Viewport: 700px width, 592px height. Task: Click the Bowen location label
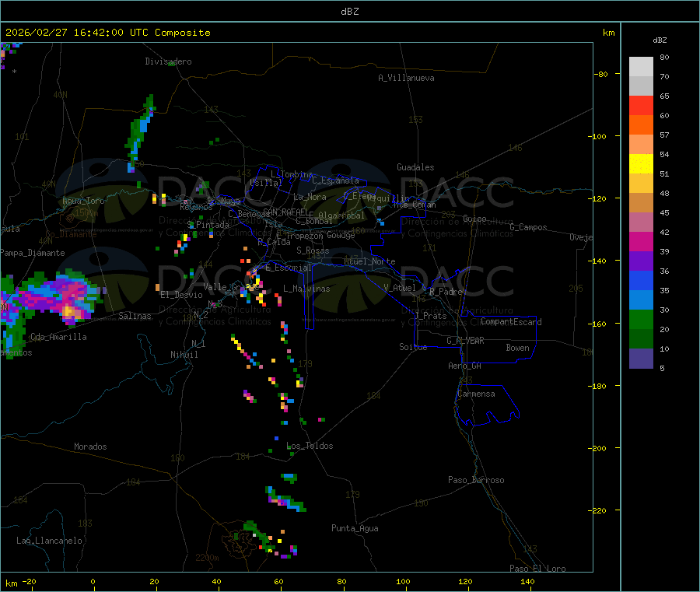point(517,348)
